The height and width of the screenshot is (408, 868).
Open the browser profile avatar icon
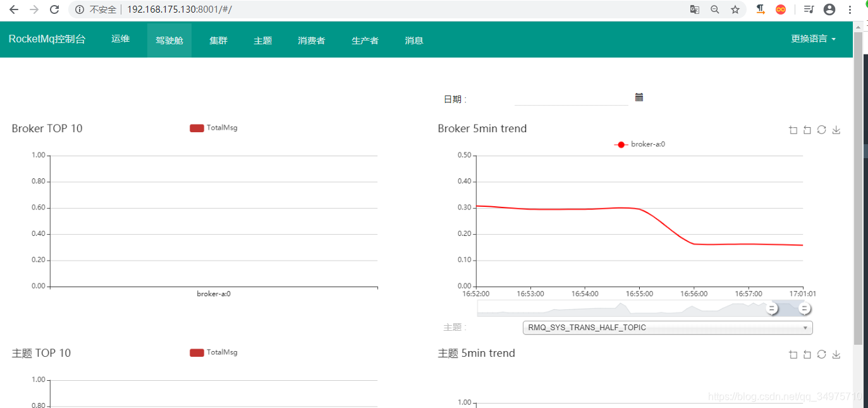point(829,9)
